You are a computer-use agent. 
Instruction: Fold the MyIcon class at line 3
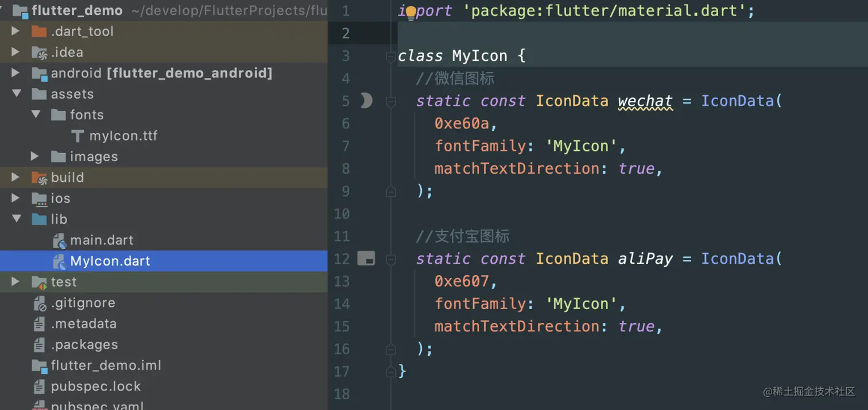tap(391, 56)
